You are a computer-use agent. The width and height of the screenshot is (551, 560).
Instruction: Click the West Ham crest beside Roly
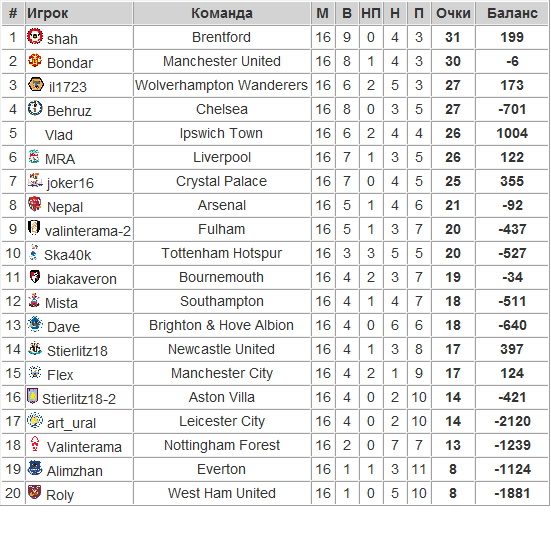[35, 492]
